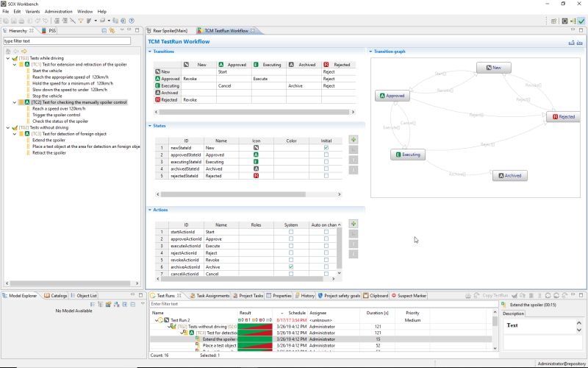Click the black square perspective icon top-right

[564, 21]
